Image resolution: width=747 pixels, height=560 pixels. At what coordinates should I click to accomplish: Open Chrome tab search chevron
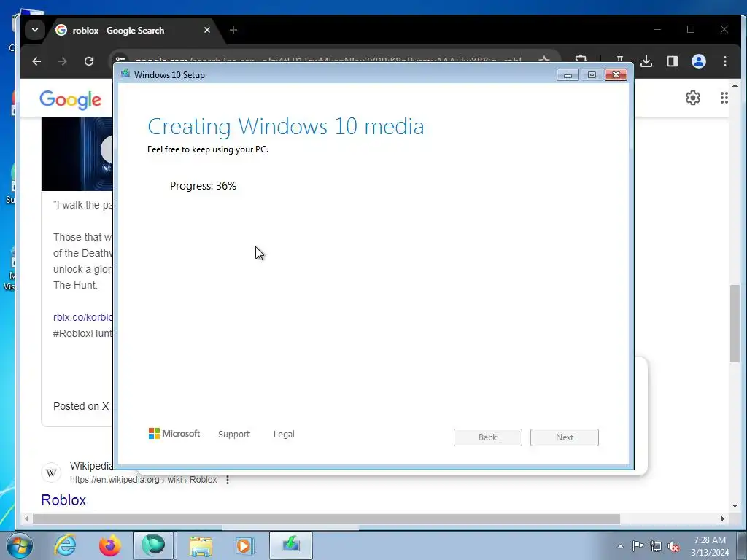(x=35, y=30)
